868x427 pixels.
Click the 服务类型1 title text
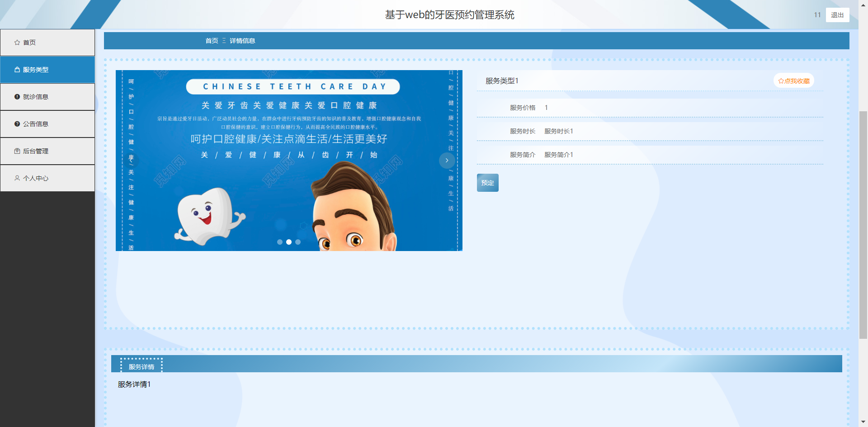pos(502,81)
